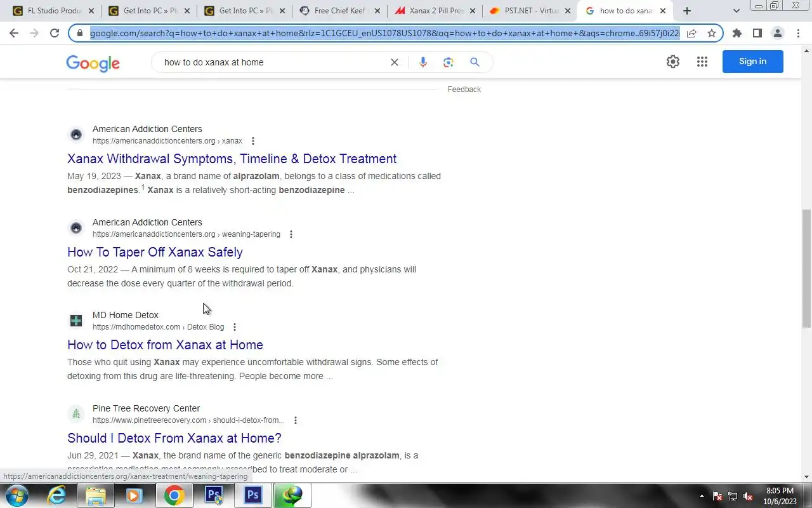The image size is (812, 508).
Task: Click the Sign in button
Action: (x=753, y=62)
